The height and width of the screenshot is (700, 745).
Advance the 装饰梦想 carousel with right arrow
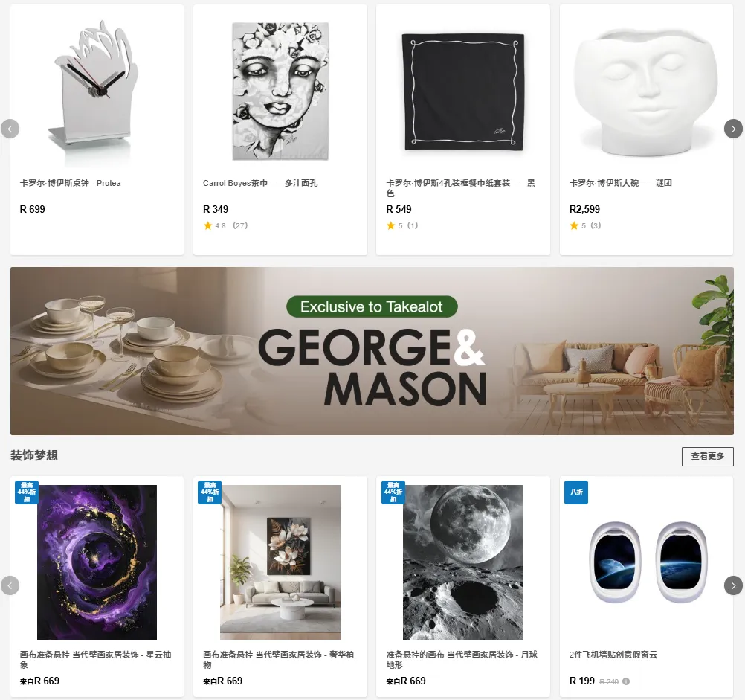pyautogui.click(x=733, y=585)
